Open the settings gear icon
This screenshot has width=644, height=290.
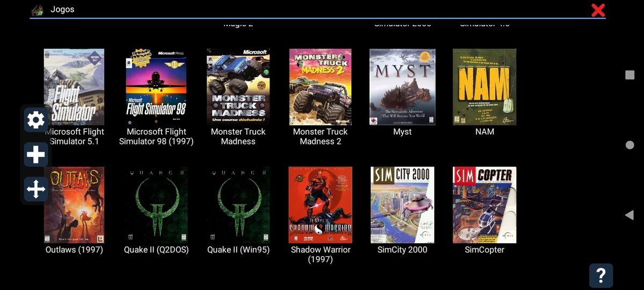click(x=36, y=120)
